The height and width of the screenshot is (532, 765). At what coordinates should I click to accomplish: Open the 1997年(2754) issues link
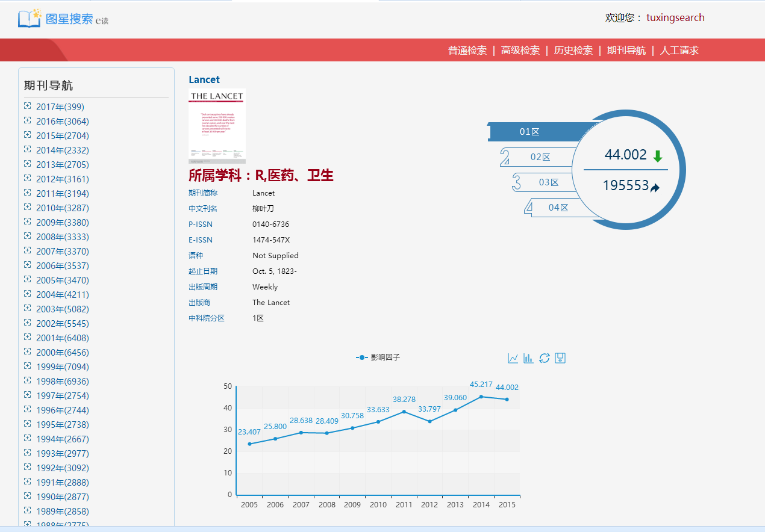[63, 396]
